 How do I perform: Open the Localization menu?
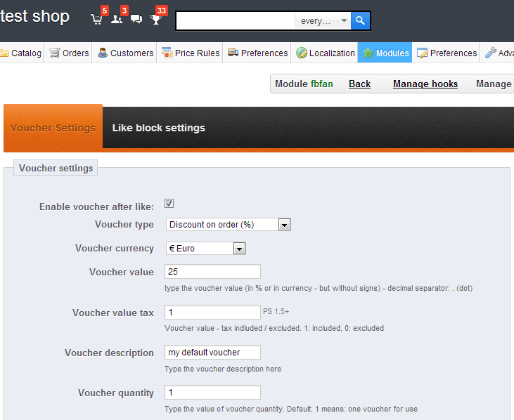[x=325, y=53]
